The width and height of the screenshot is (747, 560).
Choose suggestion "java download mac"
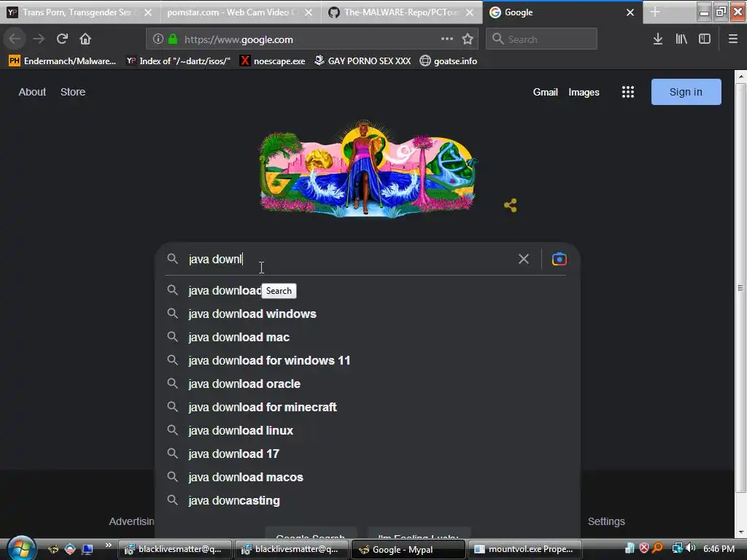click(367, 337)
